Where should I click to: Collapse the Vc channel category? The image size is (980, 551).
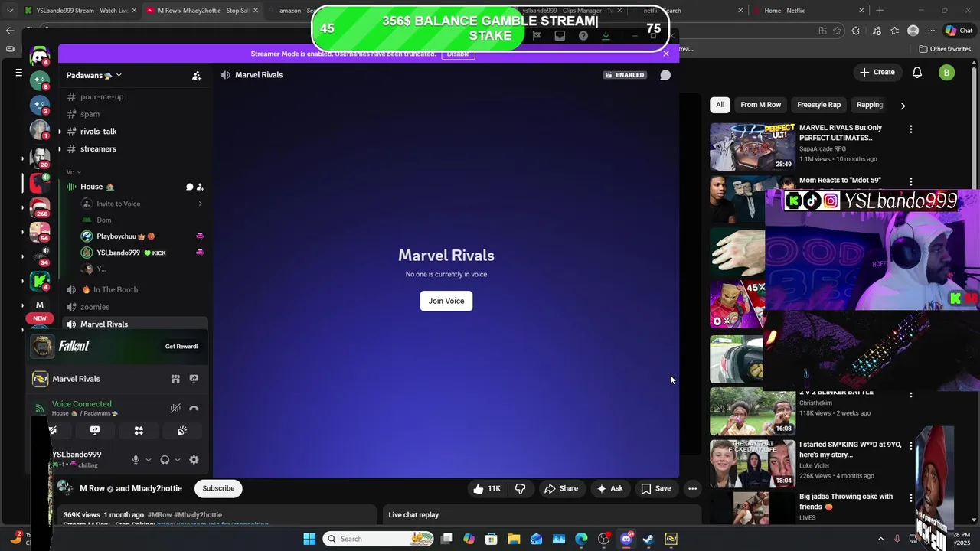coord(73,172)
